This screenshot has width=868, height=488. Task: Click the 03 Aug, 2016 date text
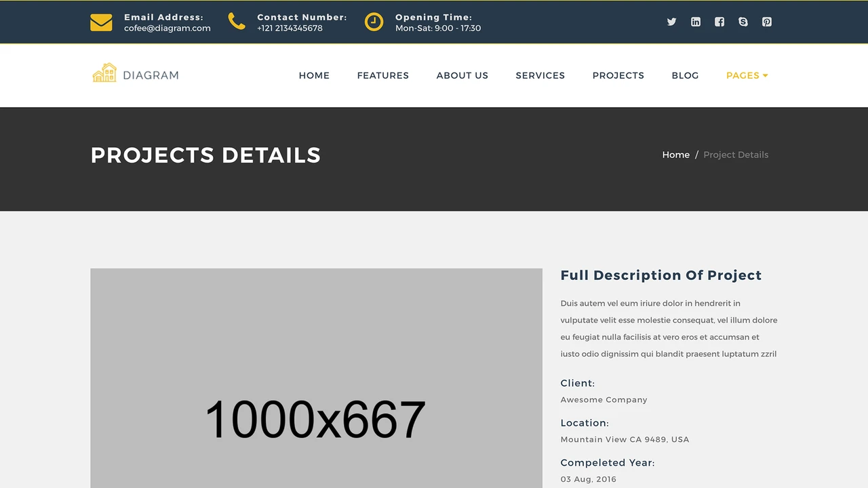pyautogui.click(x=589, y=479)
